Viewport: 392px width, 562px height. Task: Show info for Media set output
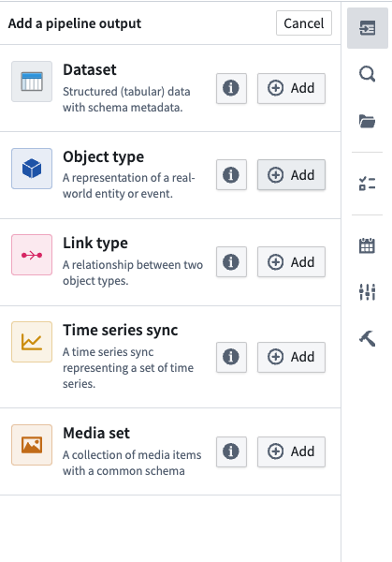point(231,451)
